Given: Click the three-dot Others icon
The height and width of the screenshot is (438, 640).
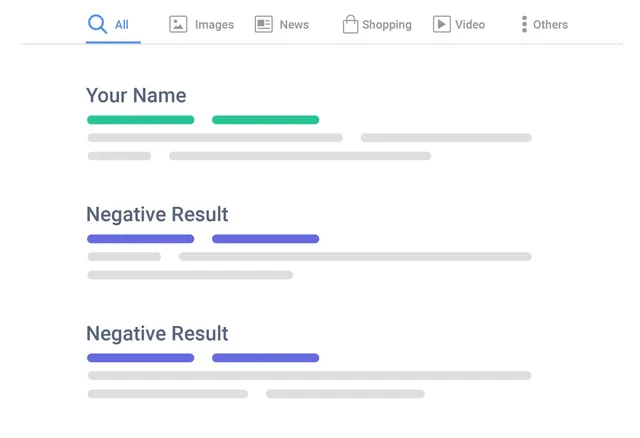Looking at the screenshot, I should pos(524,24).
